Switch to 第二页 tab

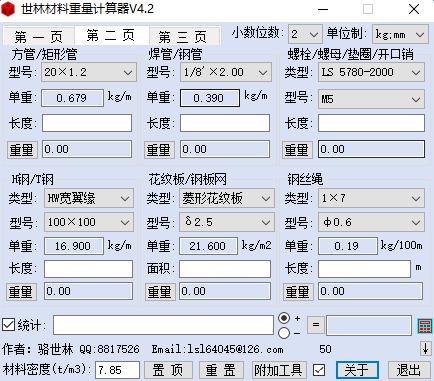111,35
